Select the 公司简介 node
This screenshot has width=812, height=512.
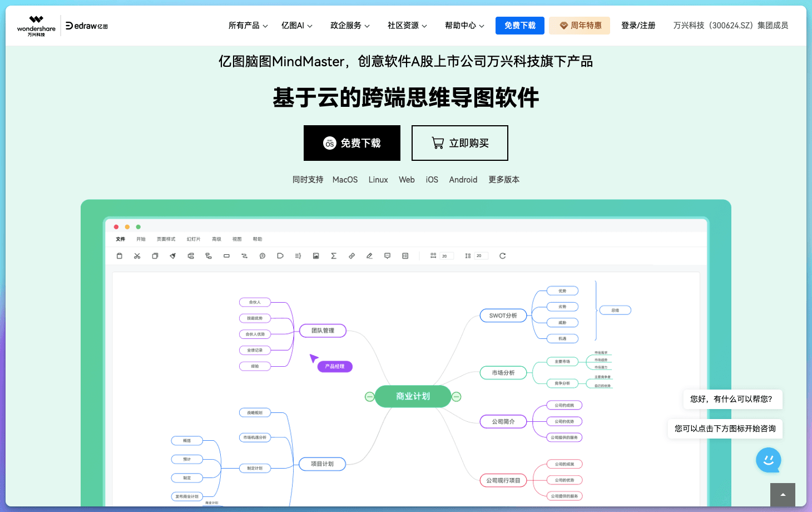point(503,422)
